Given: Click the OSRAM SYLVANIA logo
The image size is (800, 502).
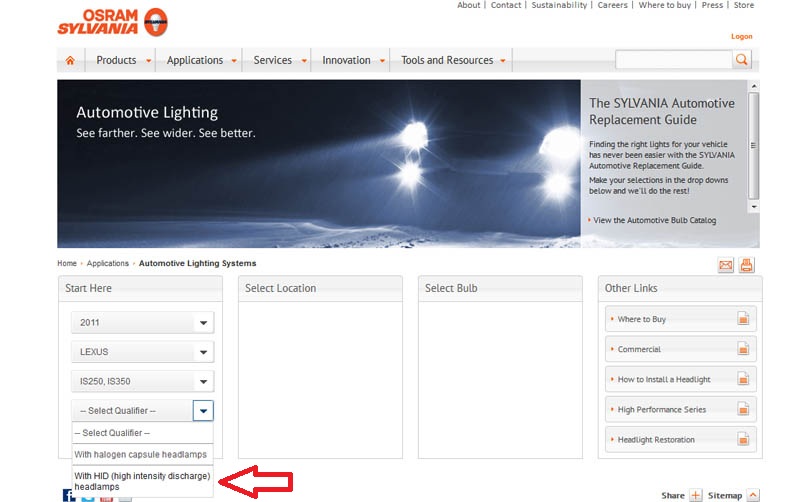Looking at the screenshot, I should coord(112,22).
